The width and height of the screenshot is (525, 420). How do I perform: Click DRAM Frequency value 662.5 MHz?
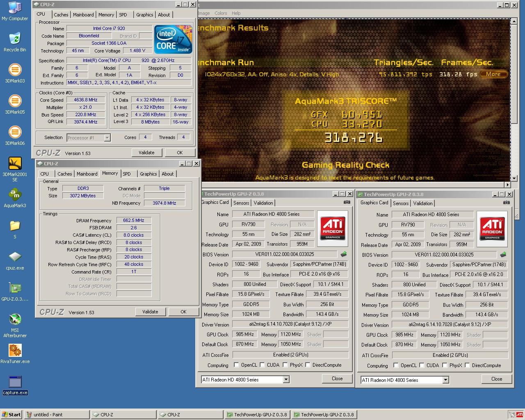click(134, 221)
